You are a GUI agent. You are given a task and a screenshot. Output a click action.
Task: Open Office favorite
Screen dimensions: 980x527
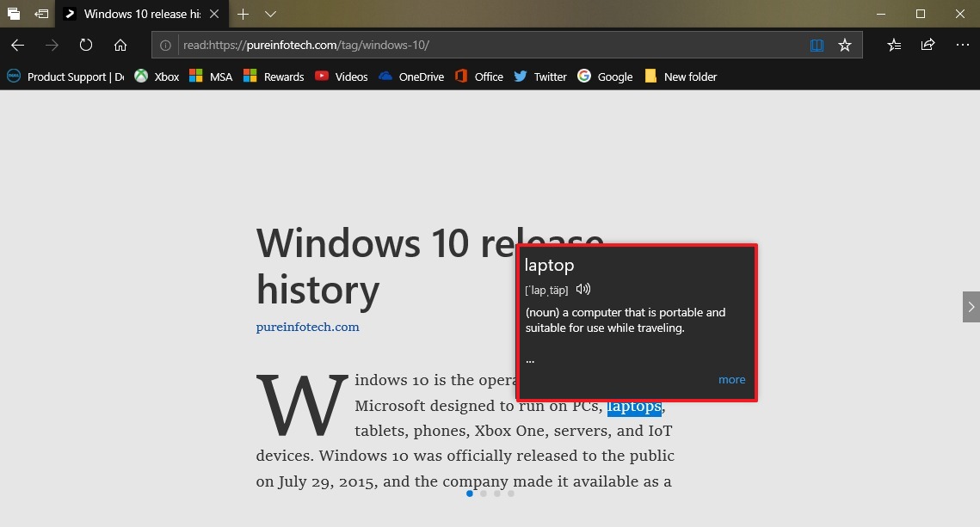[x=478, y=77]
